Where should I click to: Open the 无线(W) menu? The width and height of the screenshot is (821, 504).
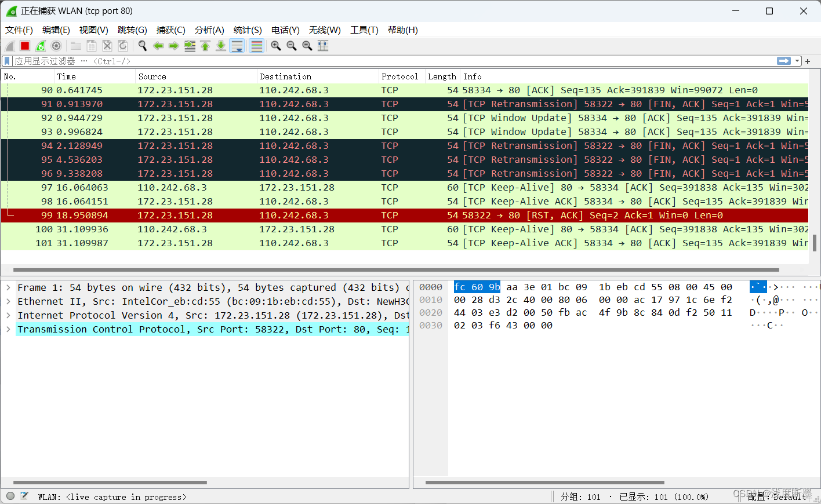coord(325,30)
